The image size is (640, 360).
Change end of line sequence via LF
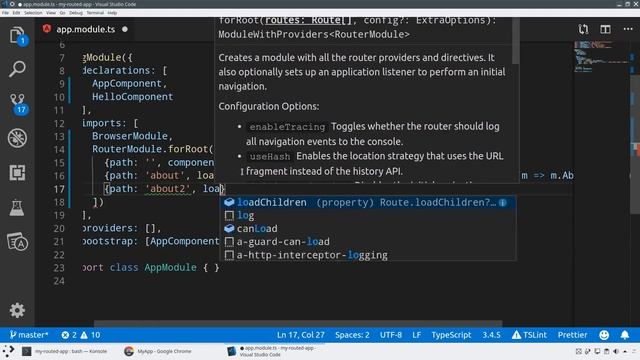[x=416, y=335]
